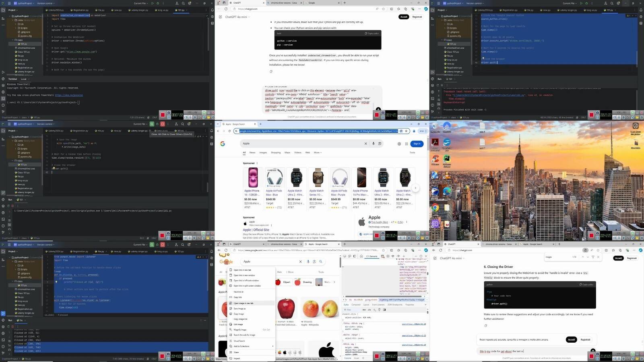Click the bookmark star in the Chrome address bar with selected URL

[406, 131]
